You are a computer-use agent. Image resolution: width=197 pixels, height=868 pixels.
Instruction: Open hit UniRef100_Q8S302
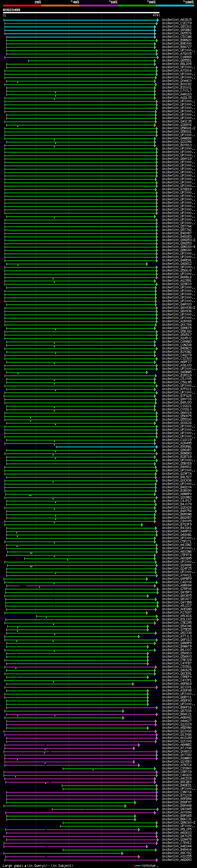coord(177,26)
